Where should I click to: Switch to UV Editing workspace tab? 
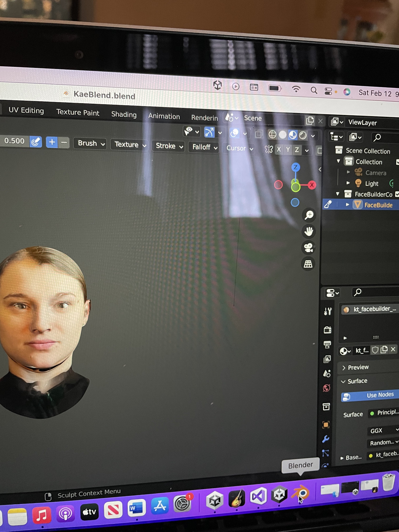coord(26,110)
